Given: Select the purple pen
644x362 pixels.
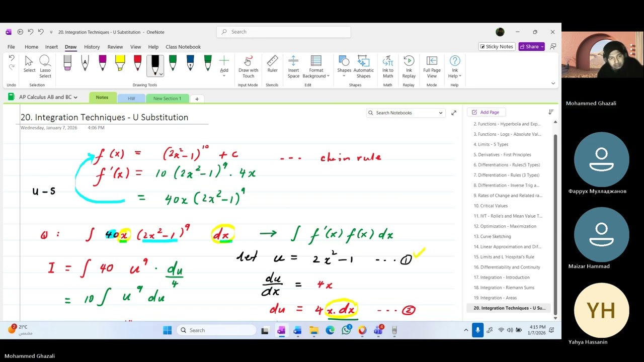Looking at the screenshot, I should coord(103,63).
